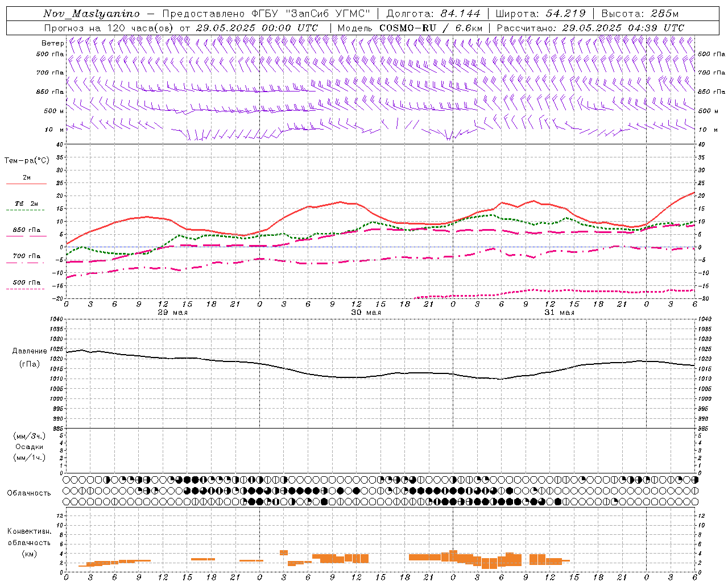Click the "(мм/1ч.)" precipitation unit label
Image resolution: width=728 pixels, height=582 pixels.
pos(30,458)
